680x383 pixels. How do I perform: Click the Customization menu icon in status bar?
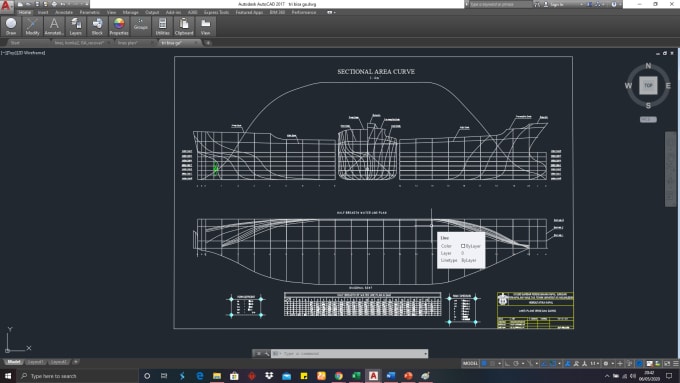click(677, 363)
